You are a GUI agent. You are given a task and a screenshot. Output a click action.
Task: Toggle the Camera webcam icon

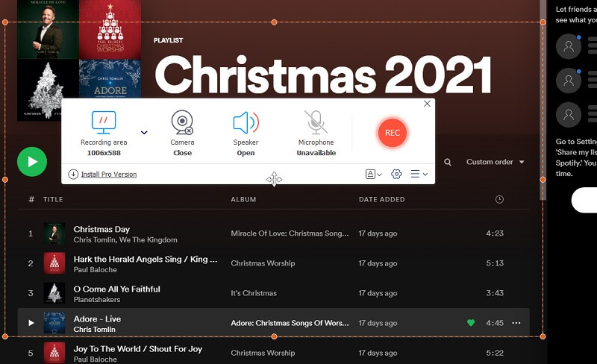pyautogui.click(x=182, y=122)
